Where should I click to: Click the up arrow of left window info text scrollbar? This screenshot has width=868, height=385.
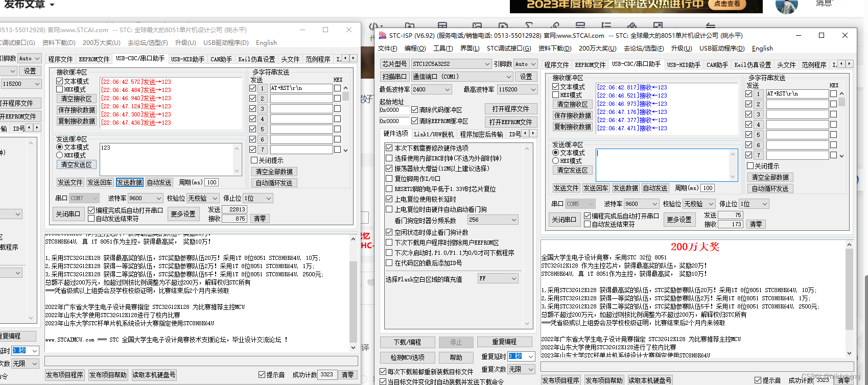(x=353, y=239)
